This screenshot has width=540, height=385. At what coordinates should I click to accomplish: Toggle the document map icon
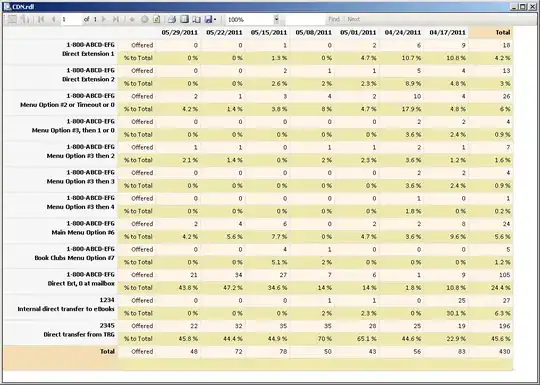[x=12, y=19]
